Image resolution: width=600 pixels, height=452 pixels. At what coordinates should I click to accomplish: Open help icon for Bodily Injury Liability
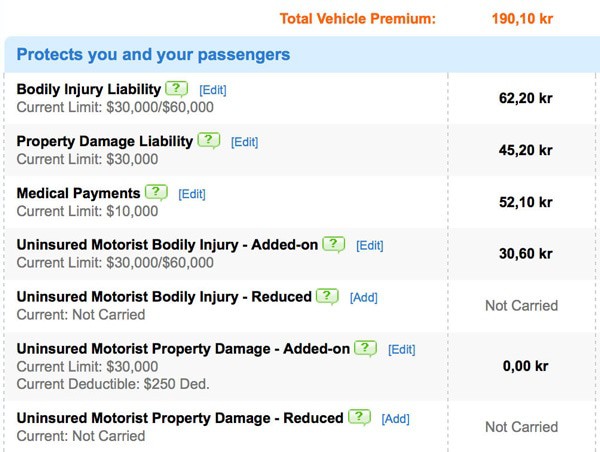[176, 89]
